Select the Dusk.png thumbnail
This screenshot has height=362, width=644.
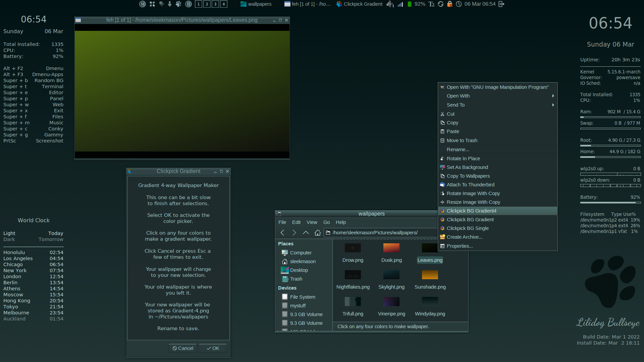(x=391, y=248)
